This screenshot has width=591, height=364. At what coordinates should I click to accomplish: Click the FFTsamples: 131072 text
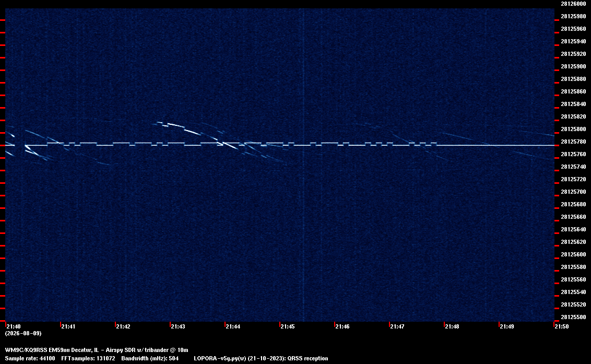(x=88, y=358)
